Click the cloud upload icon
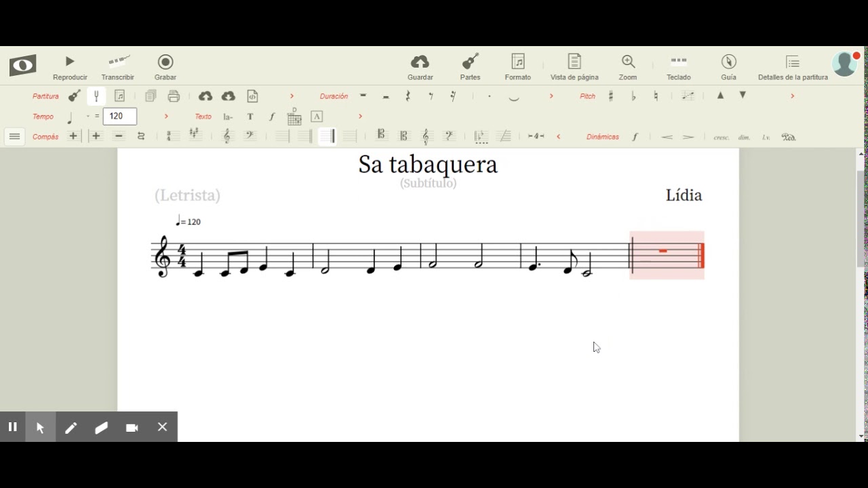Screen dimensions: 868x488 pyautogui.click(x=205, y=96)
